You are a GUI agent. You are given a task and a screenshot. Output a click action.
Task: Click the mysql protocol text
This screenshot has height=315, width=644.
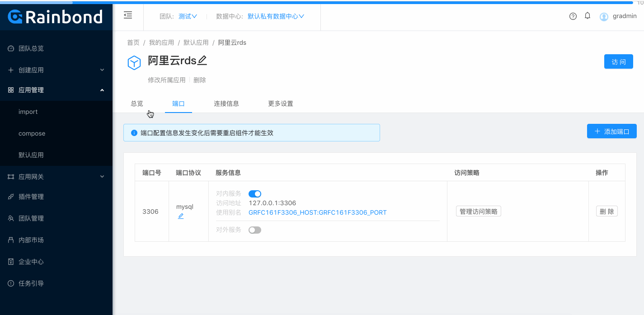[185, 207]
